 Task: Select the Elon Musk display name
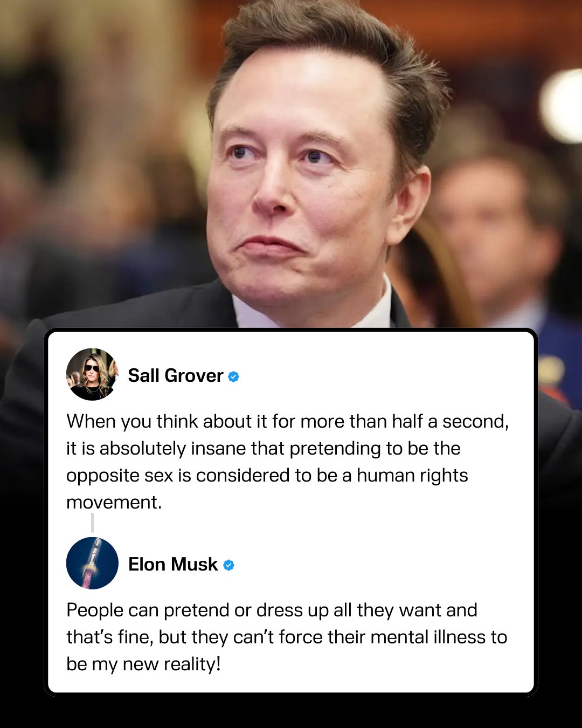click(173, 565)
